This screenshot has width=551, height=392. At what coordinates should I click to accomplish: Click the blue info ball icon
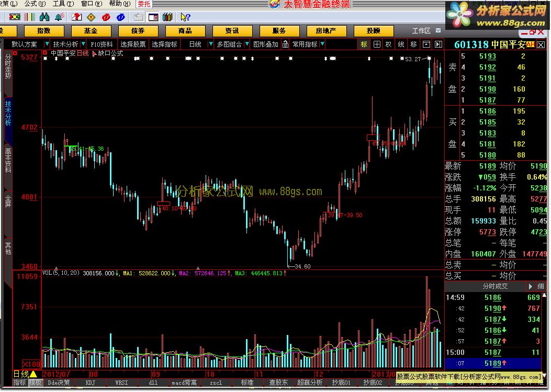120,17
